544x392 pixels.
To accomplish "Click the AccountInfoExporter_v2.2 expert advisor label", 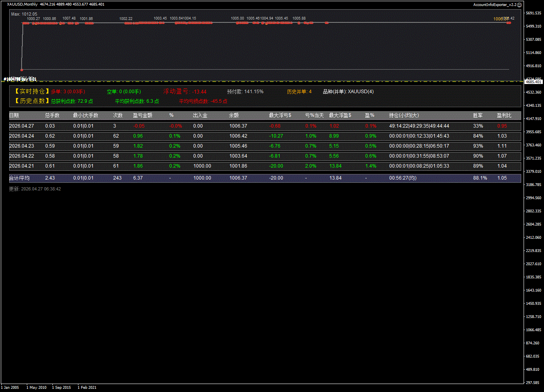I will pos(495,5).
